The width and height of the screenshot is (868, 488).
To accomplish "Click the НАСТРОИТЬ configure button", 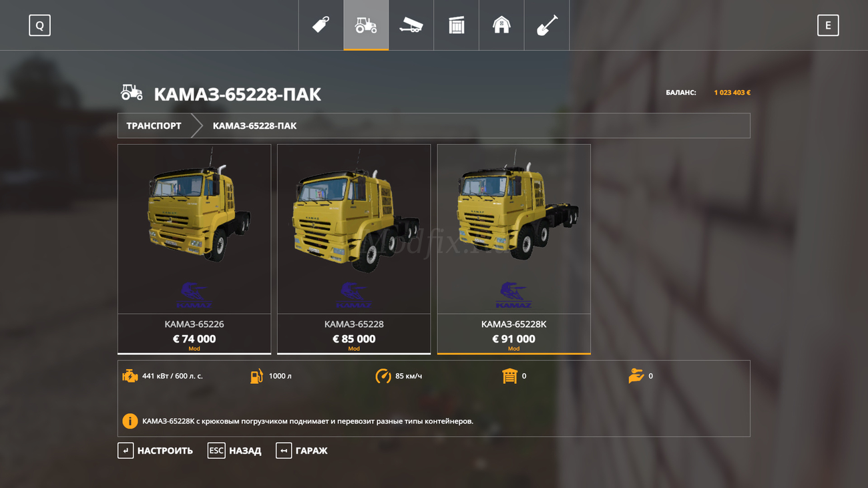I will click(156, 451).
